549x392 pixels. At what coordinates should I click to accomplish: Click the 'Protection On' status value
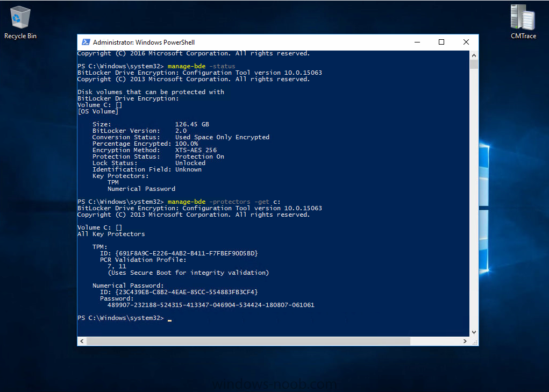199,156
